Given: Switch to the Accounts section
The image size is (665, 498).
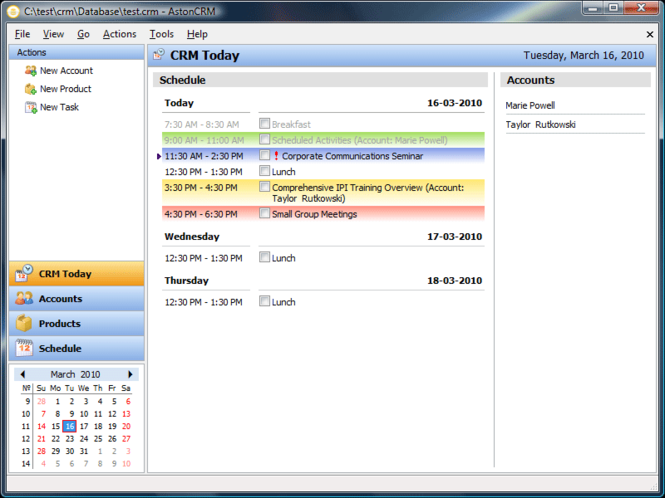Looking at the screenshot, I should [76, 299].
